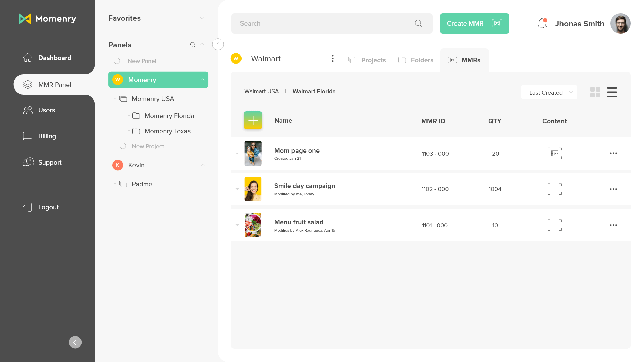The image size is (644, 362).
Task: Collapse the panels sidebar with circle arrow
Action: coord(218,44)
